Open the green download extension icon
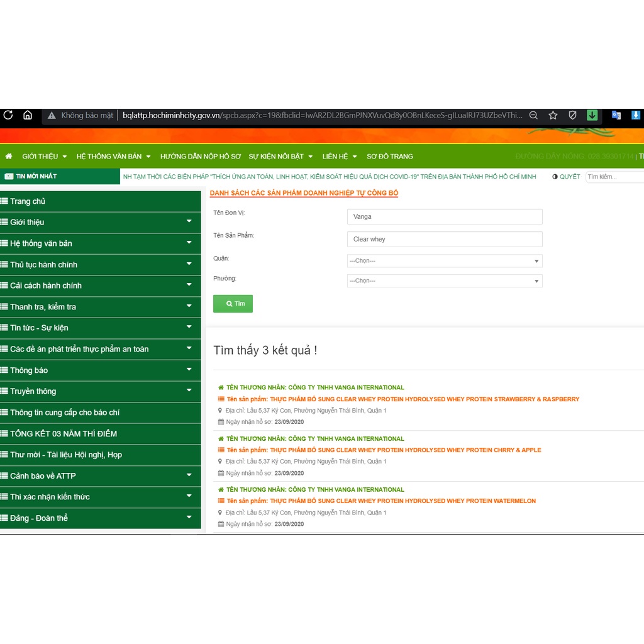Viewport: 644px width, 644px height. (x=592, y=115)
